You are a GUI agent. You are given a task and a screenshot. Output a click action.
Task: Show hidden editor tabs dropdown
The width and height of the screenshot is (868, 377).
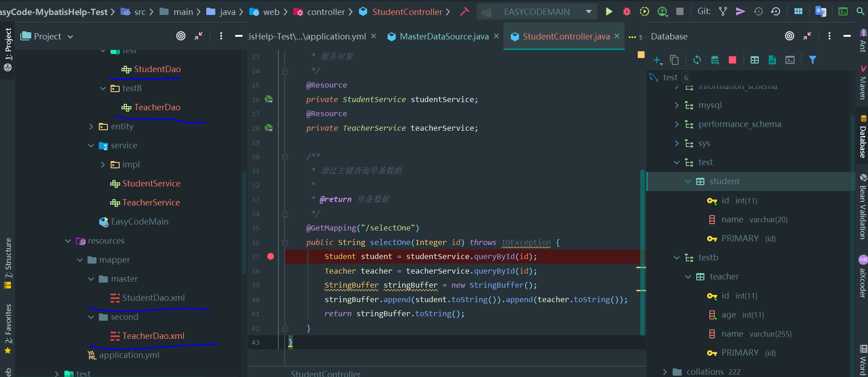pyautogui.click(x=635, y=37)
